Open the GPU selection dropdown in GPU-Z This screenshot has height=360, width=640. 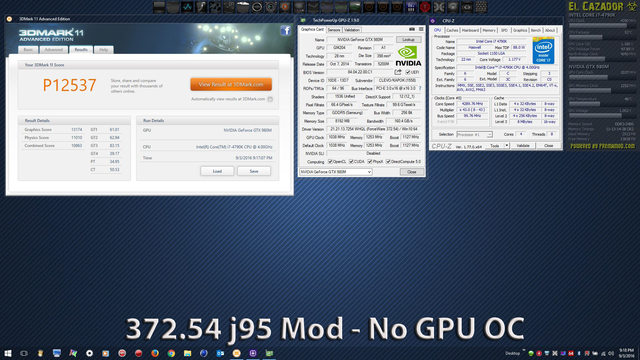click(336, 172)
